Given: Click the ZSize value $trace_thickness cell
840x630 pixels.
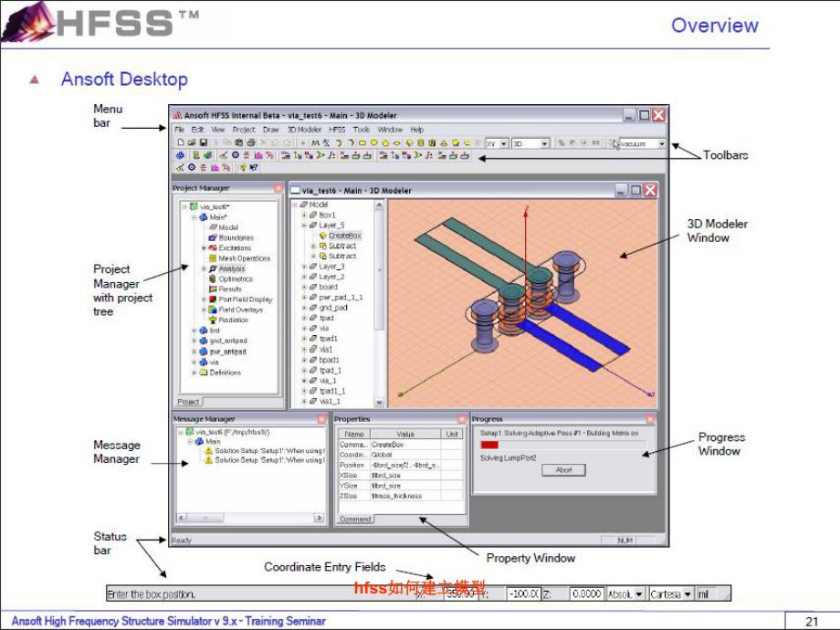Looking at the screenshot, I should (405, 496).
